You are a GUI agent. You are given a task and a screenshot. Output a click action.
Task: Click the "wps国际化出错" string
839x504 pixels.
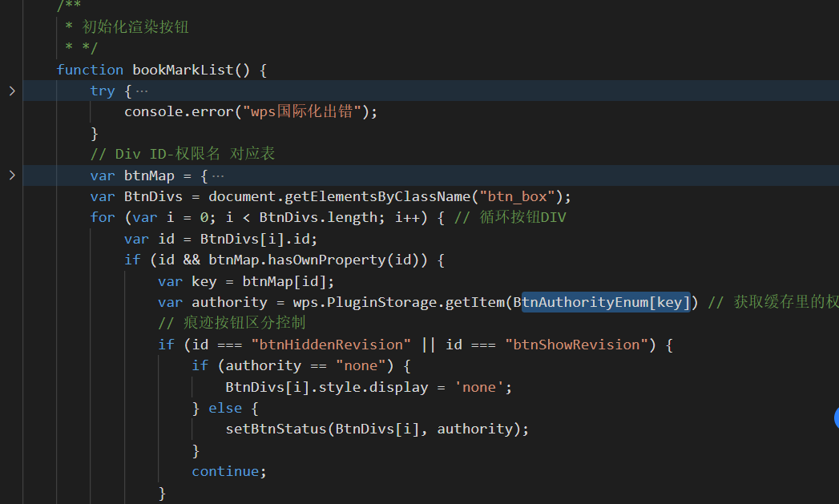(x=301, y=112)
